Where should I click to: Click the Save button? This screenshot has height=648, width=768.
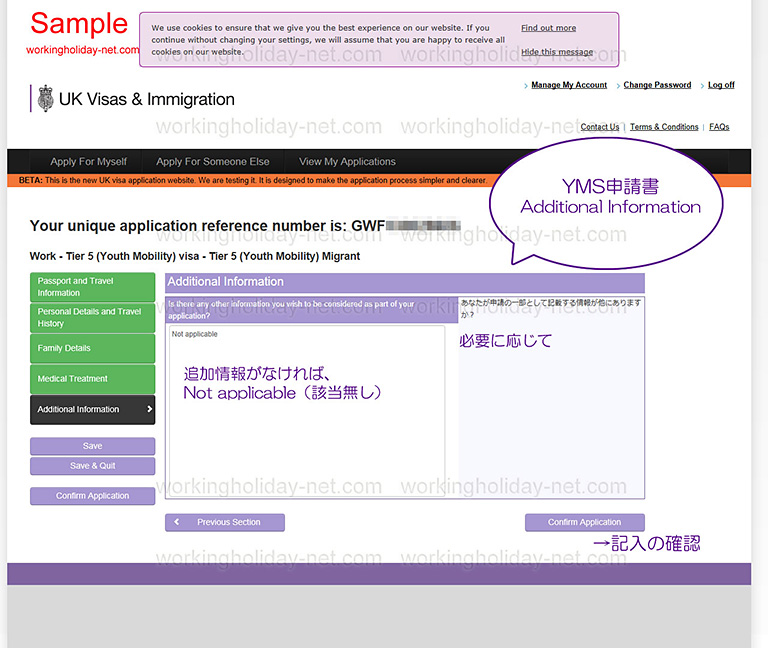[93, 446]
